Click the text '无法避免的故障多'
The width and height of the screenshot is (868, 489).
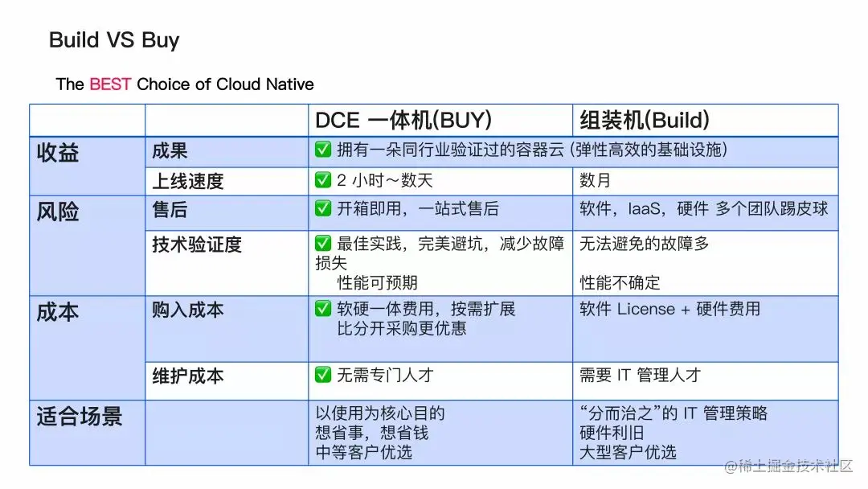coord(645,243)
